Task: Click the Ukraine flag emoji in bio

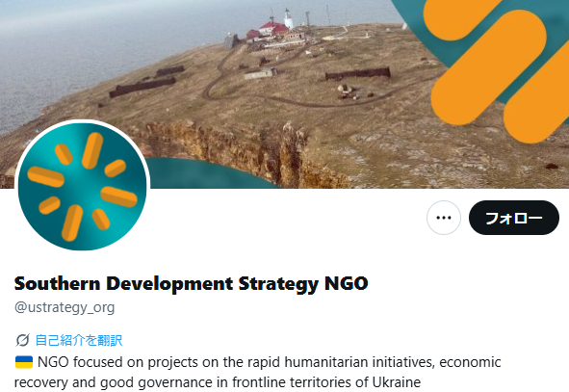Action: [x=24, y=362]
